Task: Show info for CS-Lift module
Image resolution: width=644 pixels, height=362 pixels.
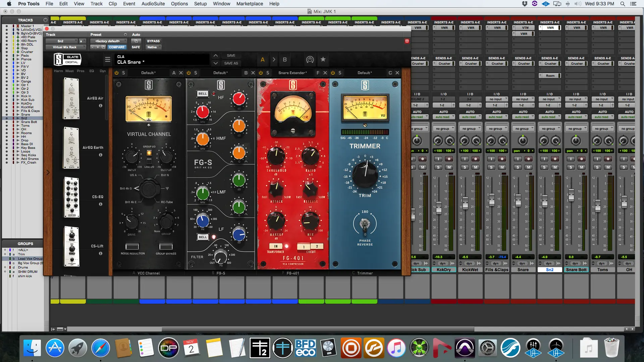Action: 100,253
